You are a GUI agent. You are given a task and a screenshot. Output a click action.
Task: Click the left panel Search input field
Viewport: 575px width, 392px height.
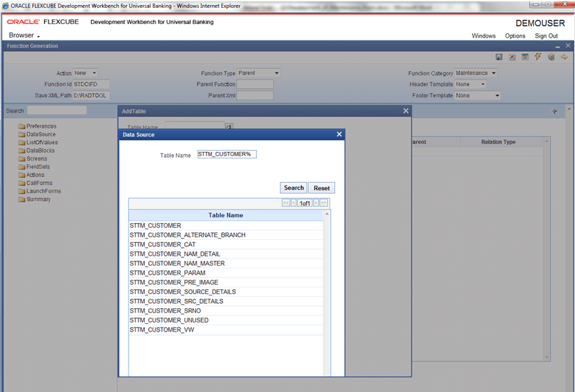(57, 110)
